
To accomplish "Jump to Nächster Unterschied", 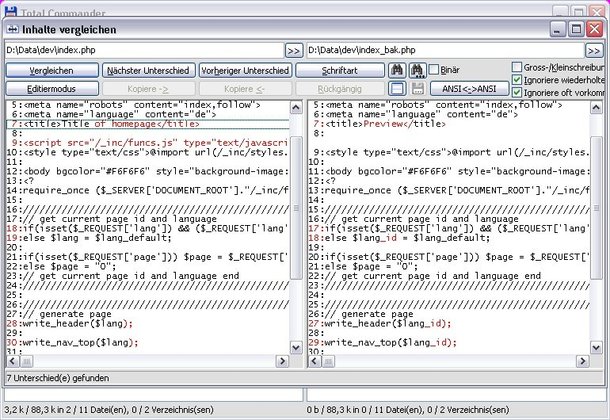I will (148, 70).
